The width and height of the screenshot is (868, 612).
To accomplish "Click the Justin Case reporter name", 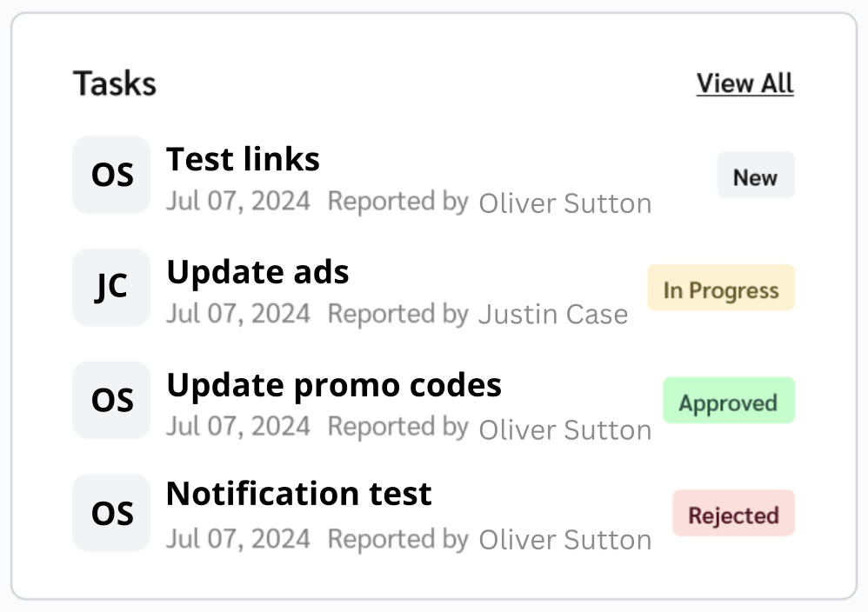I will coord(553,315).
